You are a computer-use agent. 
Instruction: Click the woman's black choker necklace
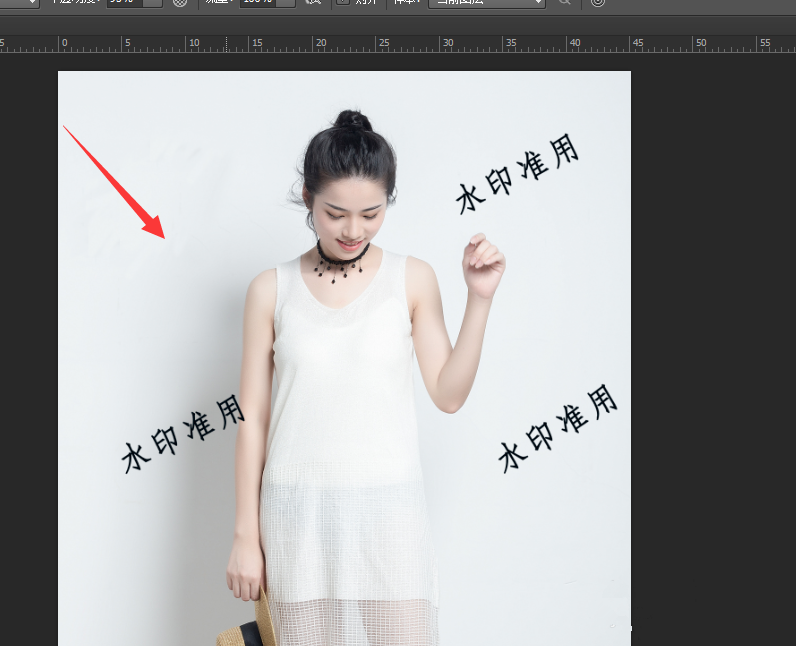[x=343, y=253]
